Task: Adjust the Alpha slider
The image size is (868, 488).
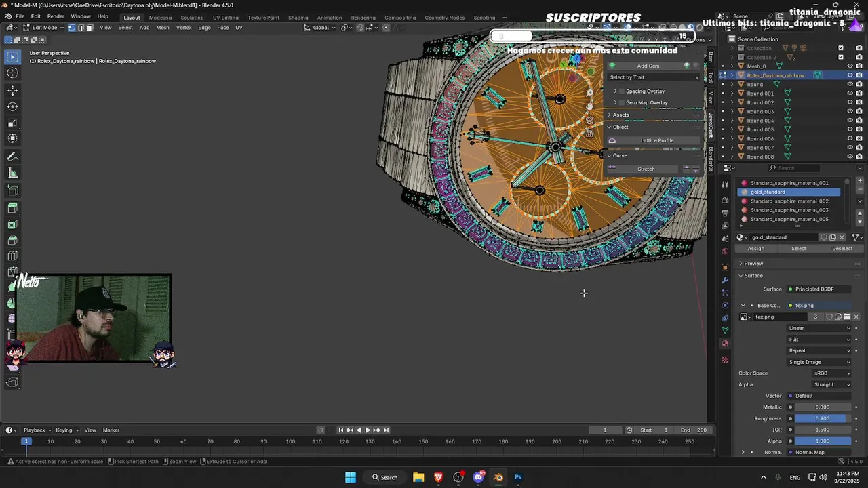Action: click(823, 441)
